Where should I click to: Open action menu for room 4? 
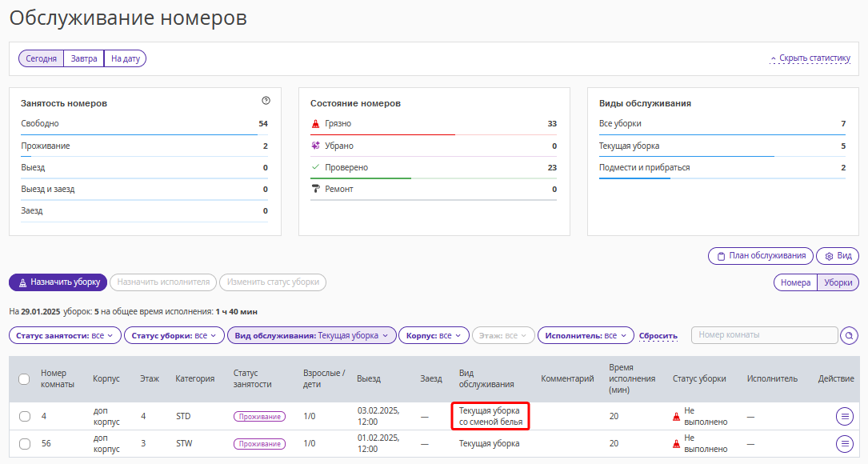pyautogui.click(x=844, y=416)
